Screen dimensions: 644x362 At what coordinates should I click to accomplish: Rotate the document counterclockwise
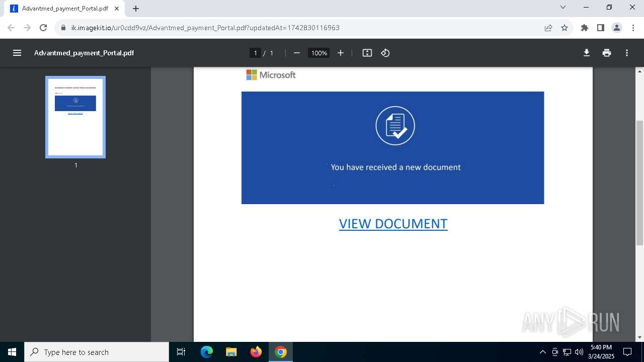(x=385, y=53)
